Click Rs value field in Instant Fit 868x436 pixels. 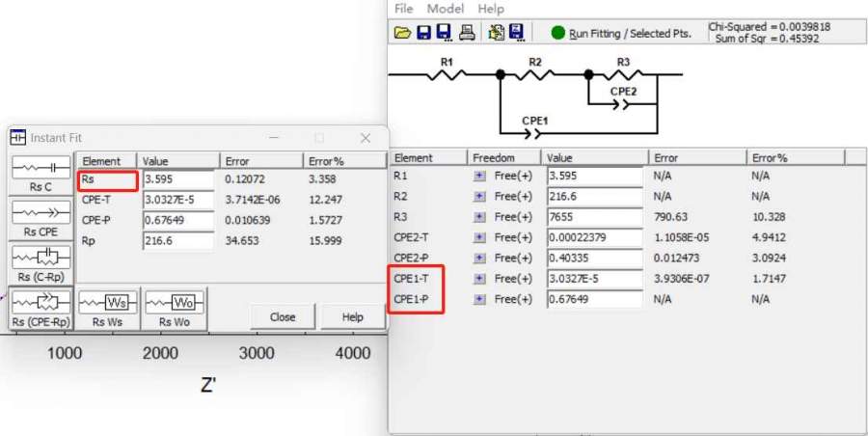(178, 179)
